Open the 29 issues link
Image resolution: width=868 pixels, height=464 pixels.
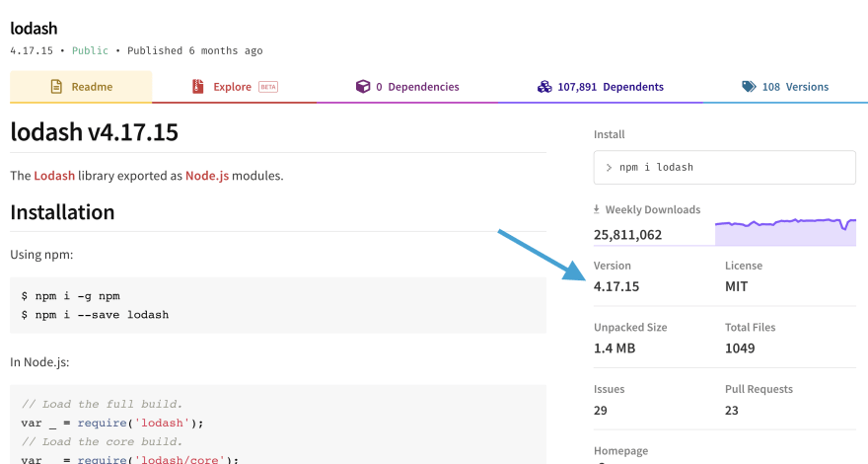point(601,411)
